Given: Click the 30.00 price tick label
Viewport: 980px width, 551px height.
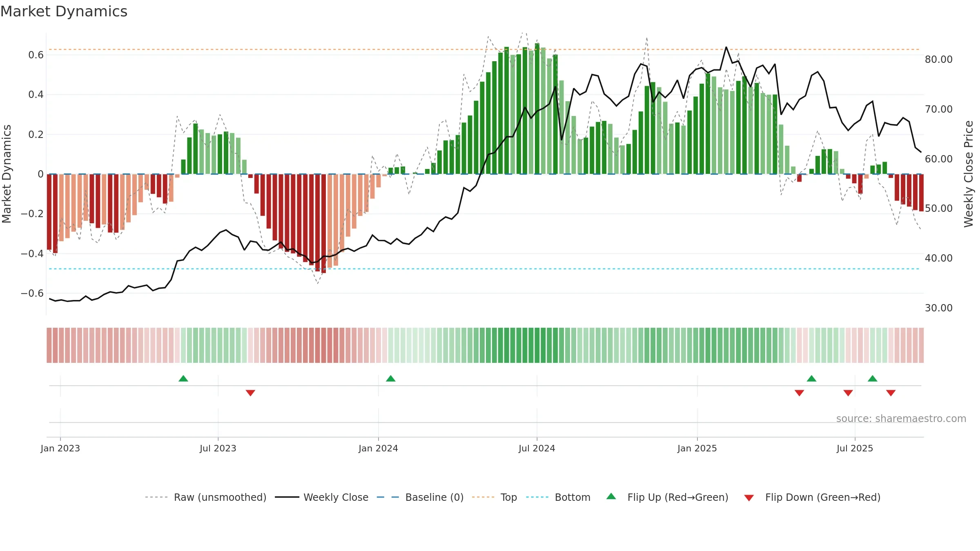Looking at the screenshot, I should (x=939, y=308).
